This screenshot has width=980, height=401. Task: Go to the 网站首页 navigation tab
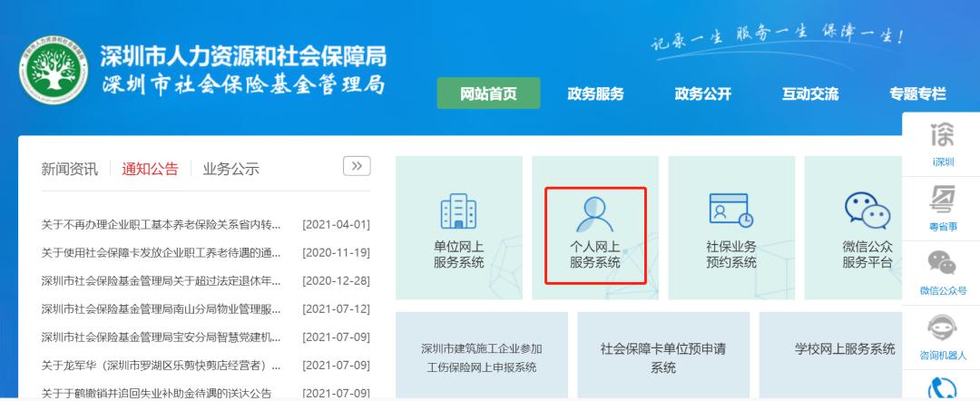488,93
